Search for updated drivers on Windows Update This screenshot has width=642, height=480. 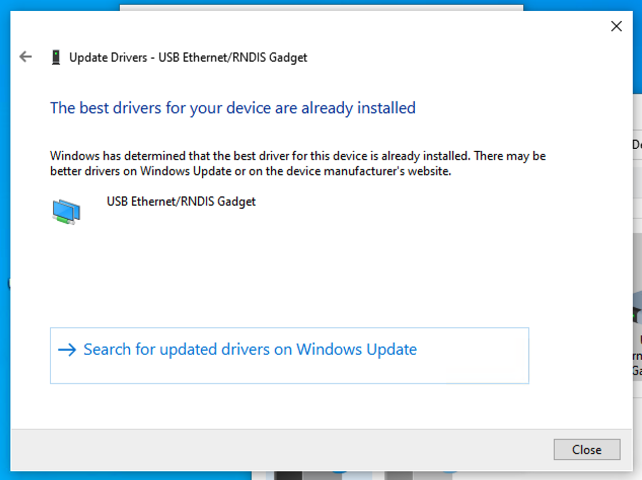tap(289, 355)
